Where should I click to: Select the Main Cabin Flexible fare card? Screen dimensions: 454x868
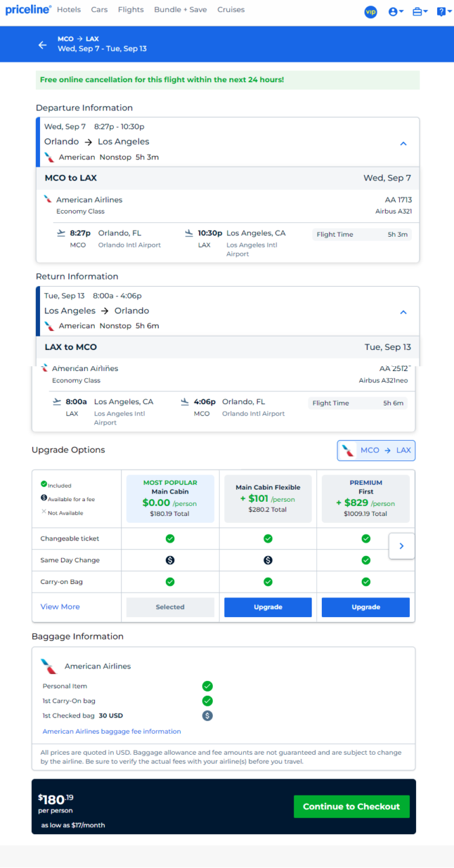coord(268,498)
